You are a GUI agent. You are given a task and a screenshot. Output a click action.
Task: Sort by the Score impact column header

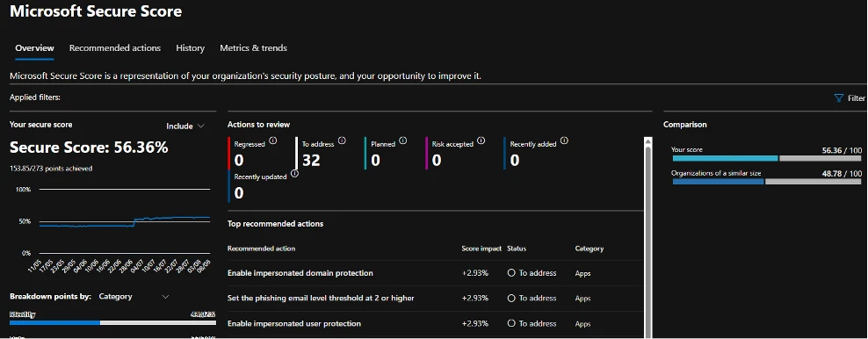click(481, 249)
